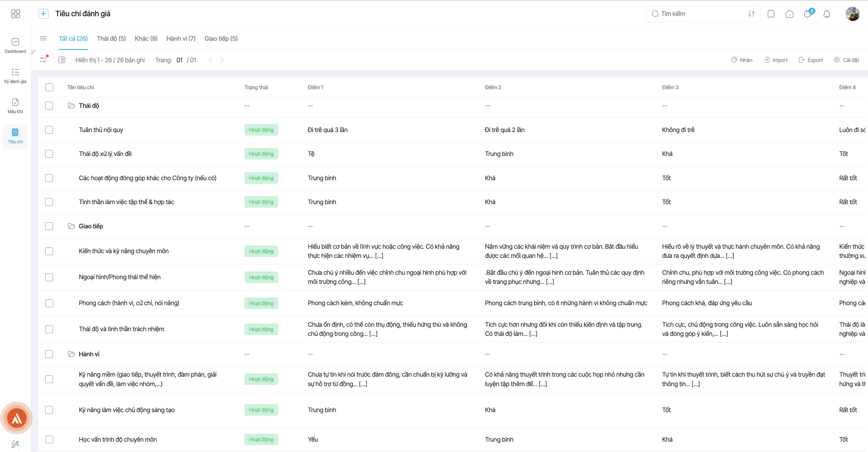Viewport: 868px width, 452px height.
Task: Toggle the select-all header checkbox
Action: point(49,87)
